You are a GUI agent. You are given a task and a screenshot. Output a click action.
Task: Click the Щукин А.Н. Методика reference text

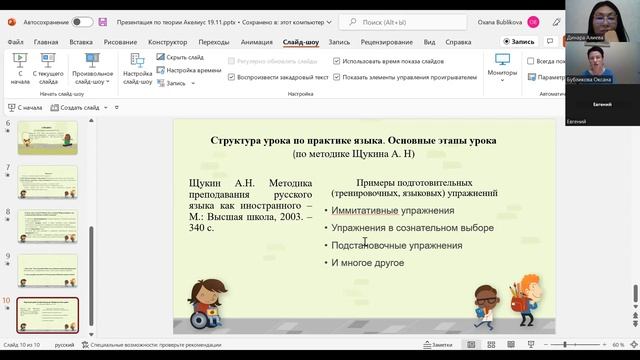(x=250, y=205)
